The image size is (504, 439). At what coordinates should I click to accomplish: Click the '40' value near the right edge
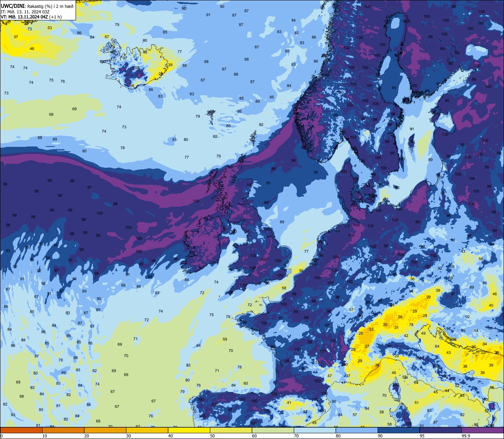pos(491,306)
